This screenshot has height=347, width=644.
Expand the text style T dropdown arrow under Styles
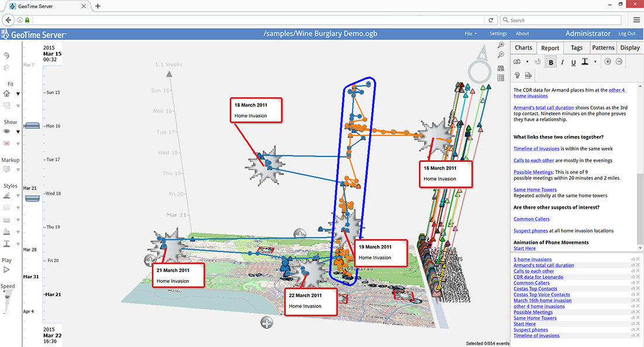(x=18, y=244)
